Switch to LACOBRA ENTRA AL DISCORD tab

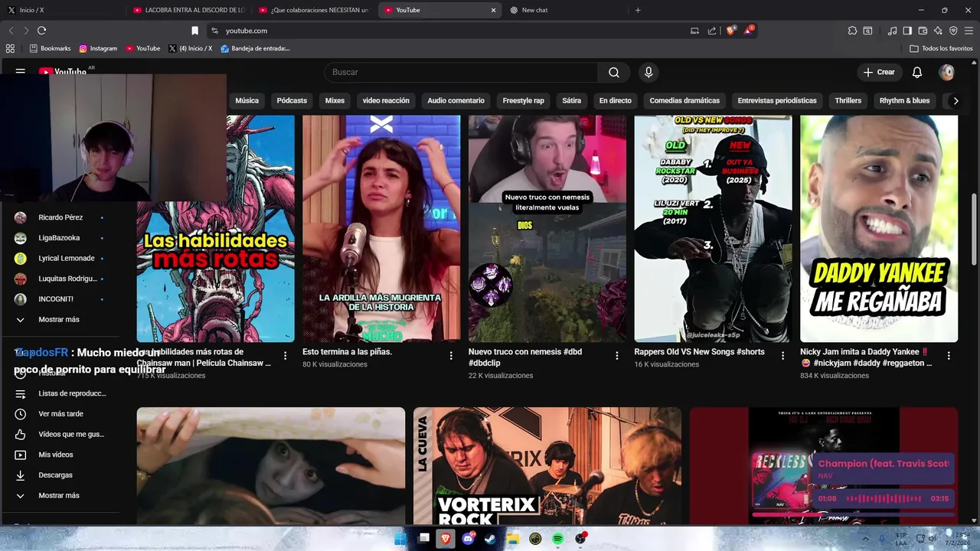(188, 10)
